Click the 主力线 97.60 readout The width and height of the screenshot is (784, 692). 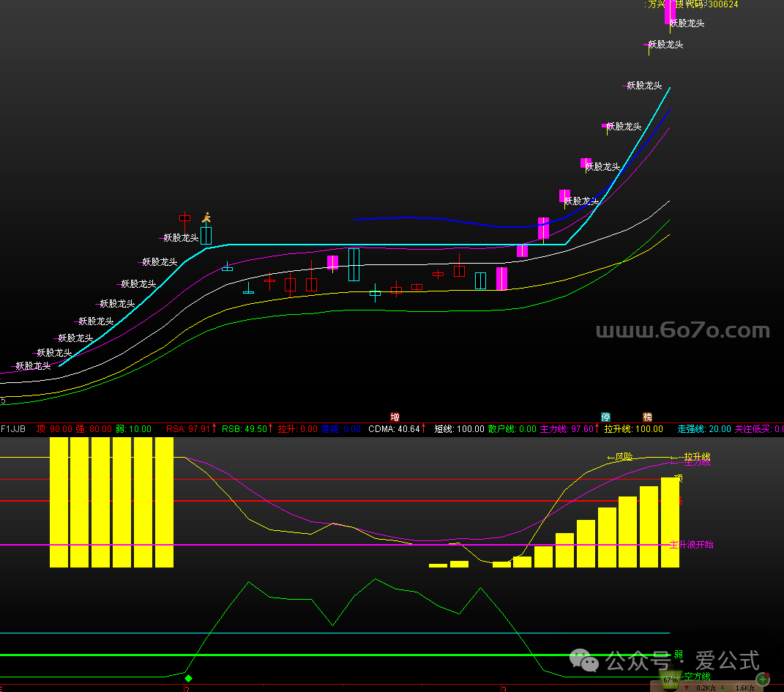pyautogui.click(x=566, y=429)
